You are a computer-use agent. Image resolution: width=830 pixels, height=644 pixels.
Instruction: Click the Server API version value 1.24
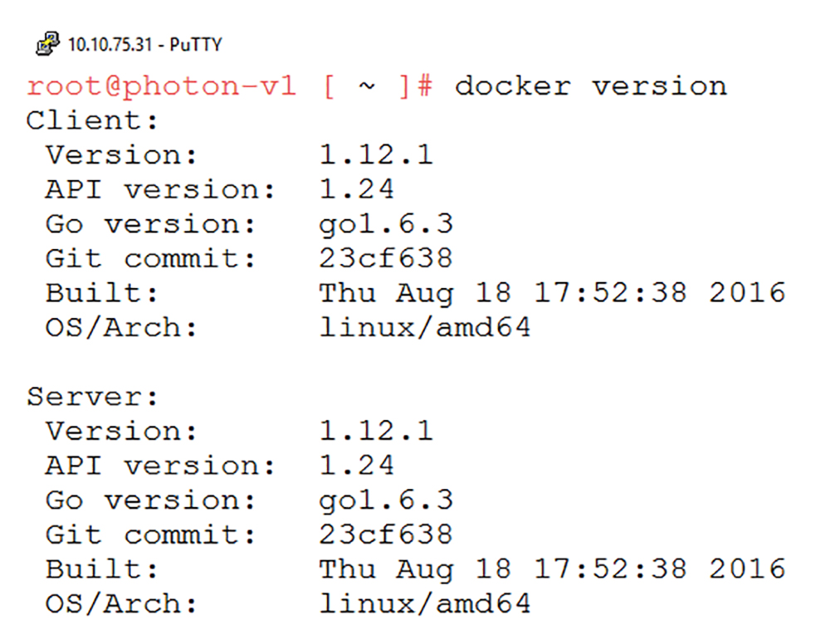357,466
